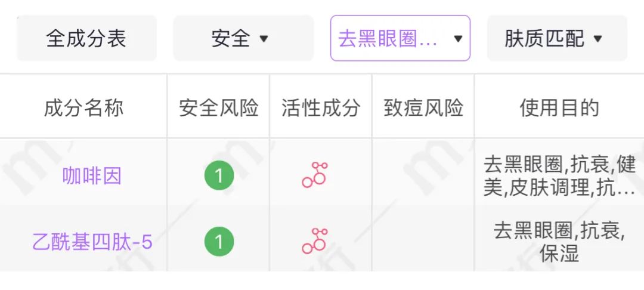Click usage purpose text for 乙酰基四肽-5
The height and width of the screenshot is (290, 644).
point(559,242)
